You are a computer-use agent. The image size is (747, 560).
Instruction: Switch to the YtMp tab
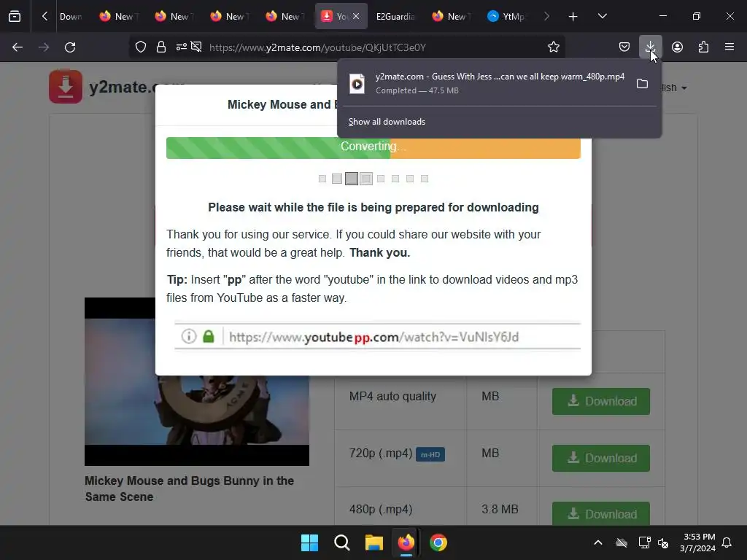[x=506, y=16]
